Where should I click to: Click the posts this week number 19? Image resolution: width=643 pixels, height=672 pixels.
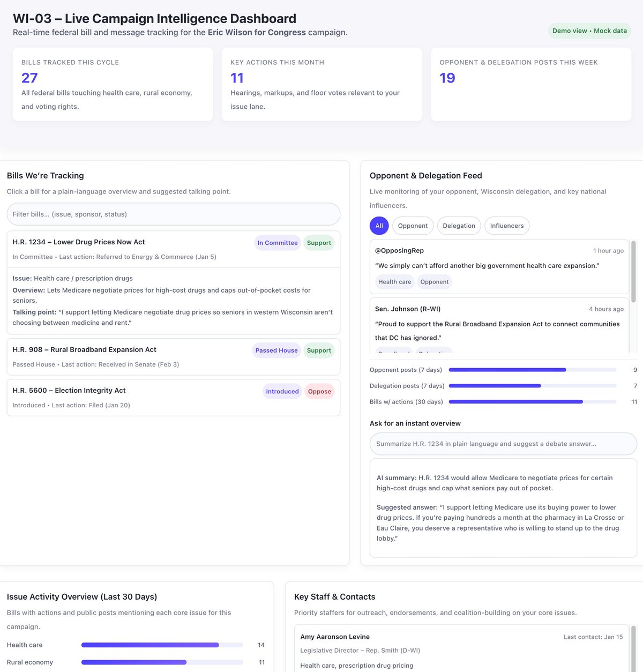(x=447, y=78)
